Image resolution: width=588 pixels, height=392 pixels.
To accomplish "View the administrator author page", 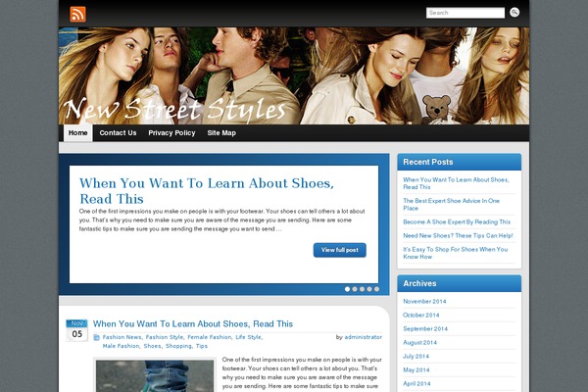I will pyautogui.click(x=363, y=337).
